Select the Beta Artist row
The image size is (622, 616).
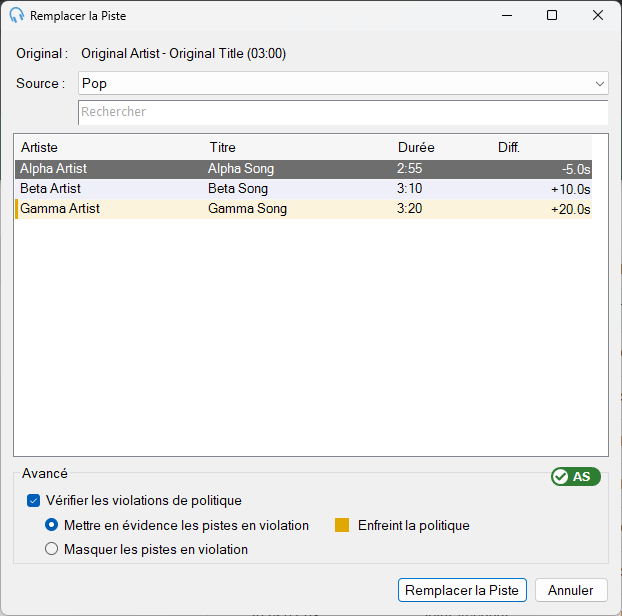(x=303, y=189)
